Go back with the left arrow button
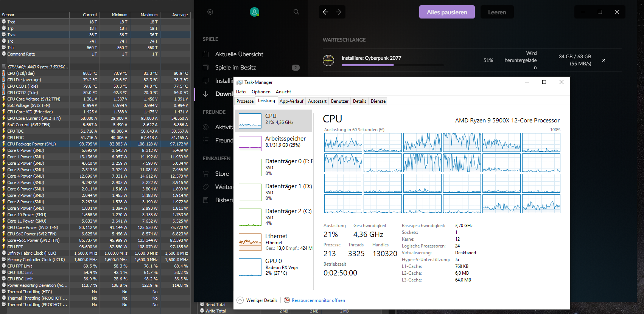This screenshot has height=314, width=644. 325,12
